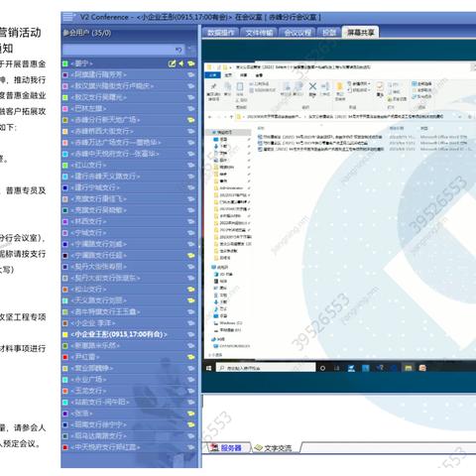
Task: Click camera icon for 尹红雷
Action: (x=191, y=357)
